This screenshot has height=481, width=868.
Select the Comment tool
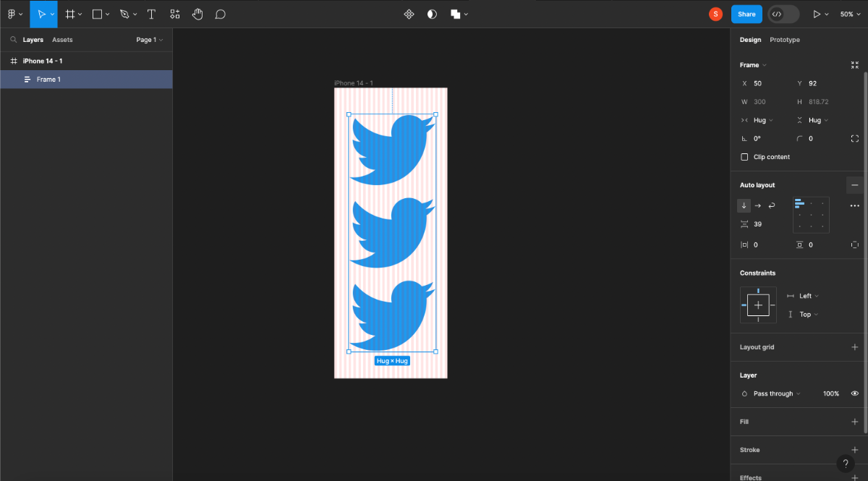221,14
